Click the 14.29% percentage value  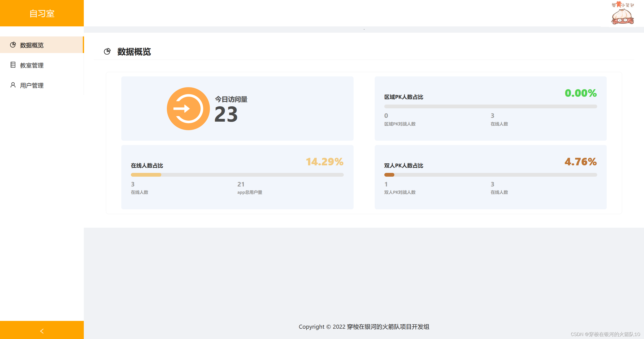pyautogui.click(x=324, y=162)
